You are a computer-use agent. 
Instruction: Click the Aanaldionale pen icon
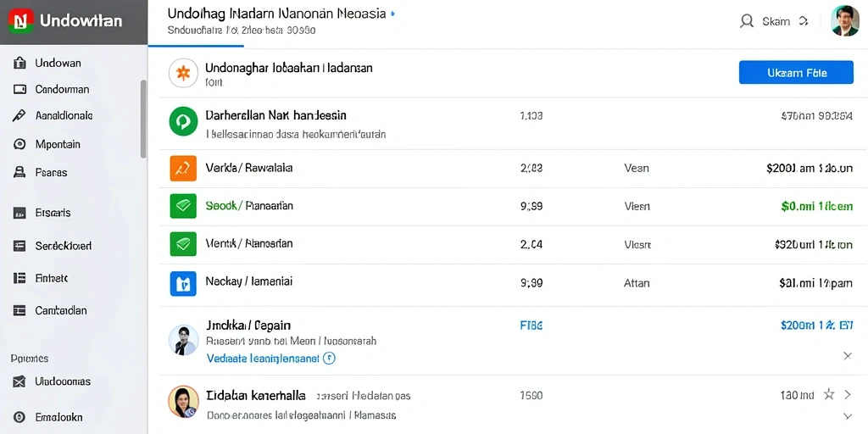[x=19, y=115]
